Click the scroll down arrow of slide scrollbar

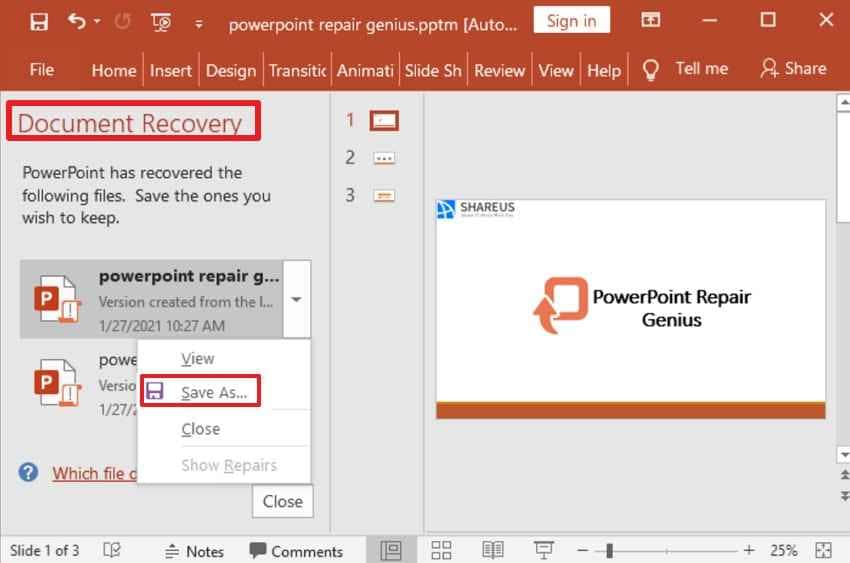[844, 455]
